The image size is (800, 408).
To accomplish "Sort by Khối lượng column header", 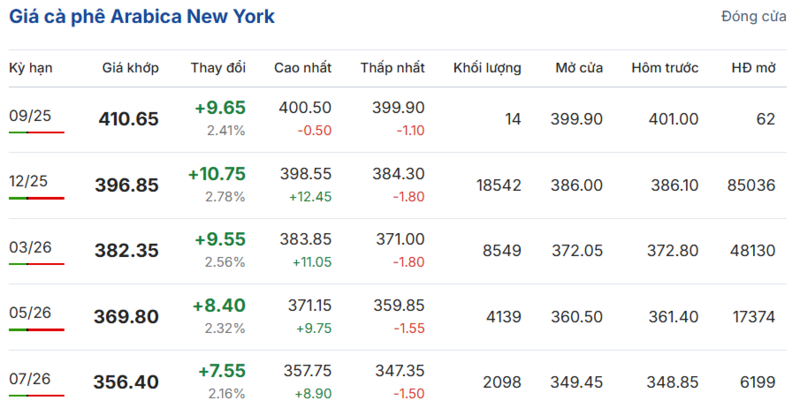I will (487, 68).
